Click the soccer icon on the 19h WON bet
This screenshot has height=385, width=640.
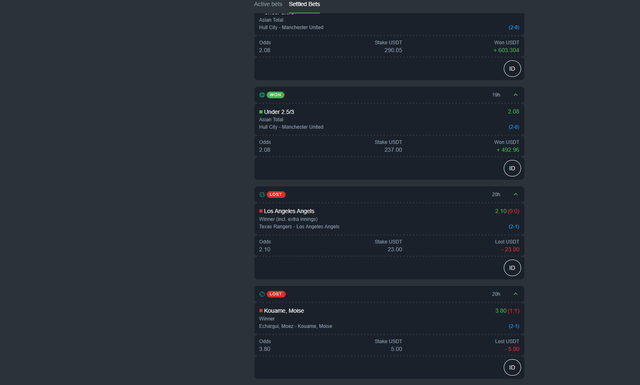(x=262, y=95)
